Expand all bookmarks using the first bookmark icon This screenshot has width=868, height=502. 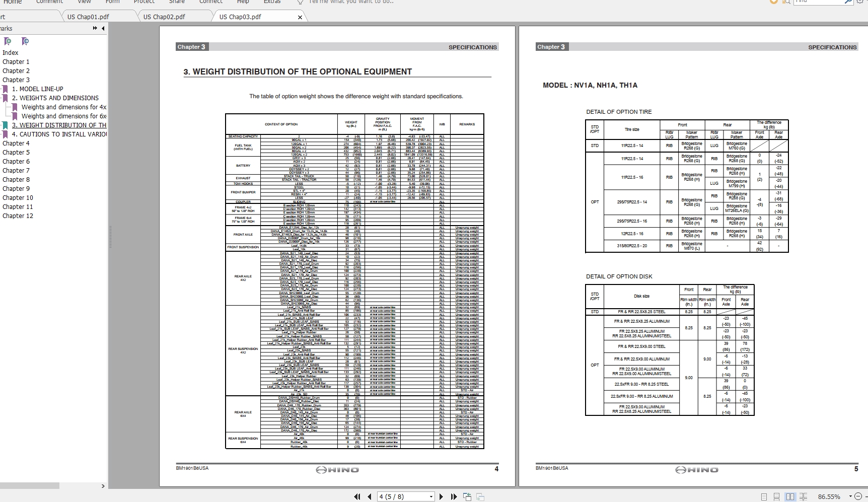coord(8,41)
